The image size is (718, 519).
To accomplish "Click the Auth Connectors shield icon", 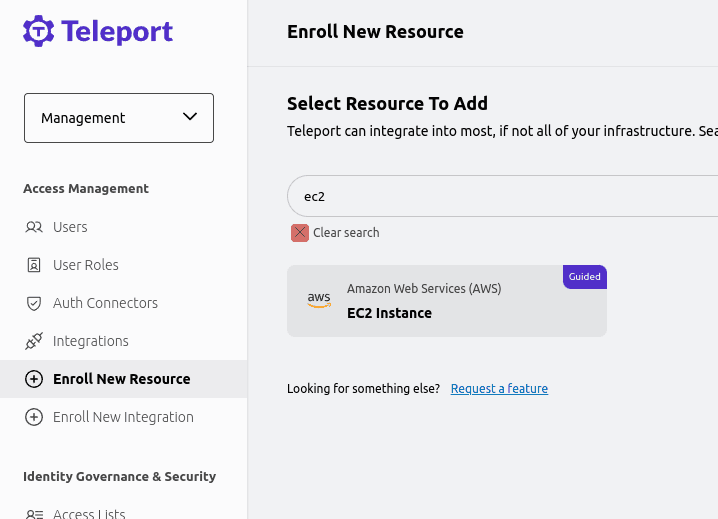I will [x=34, y=303].
